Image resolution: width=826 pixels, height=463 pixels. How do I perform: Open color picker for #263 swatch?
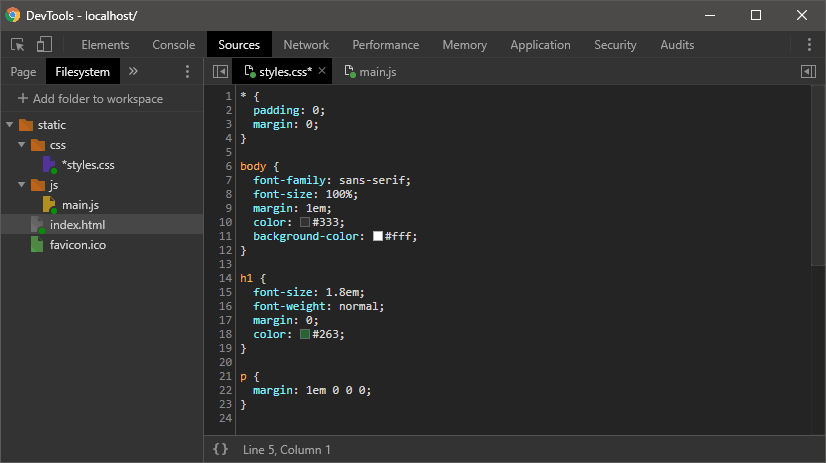[305, 335]
